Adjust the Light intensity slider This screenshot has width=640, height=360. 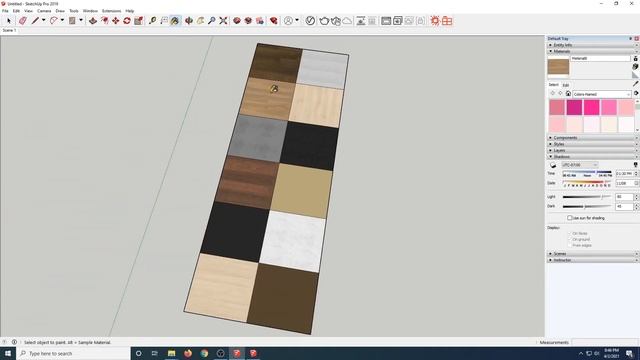587,197
